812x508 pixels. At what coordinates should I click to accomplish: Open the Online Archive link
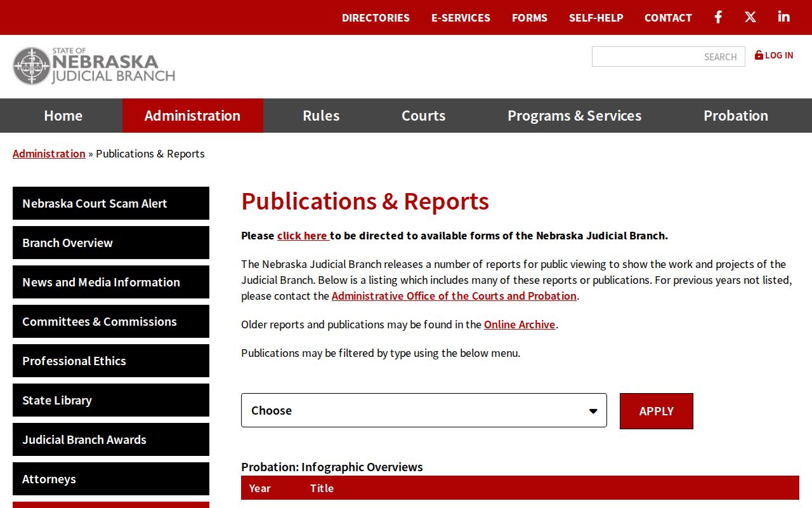(x=520, y=324)
